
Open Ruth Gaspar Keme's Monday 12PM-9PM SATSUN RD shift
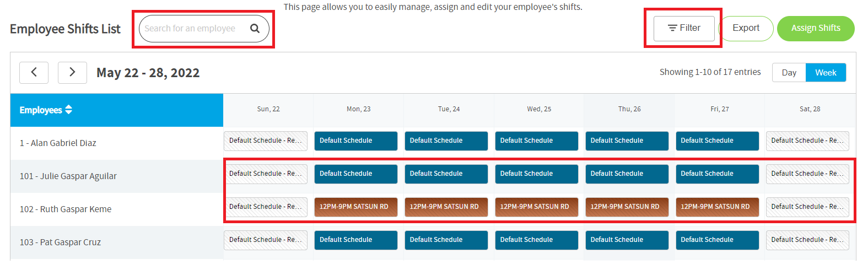356,207
